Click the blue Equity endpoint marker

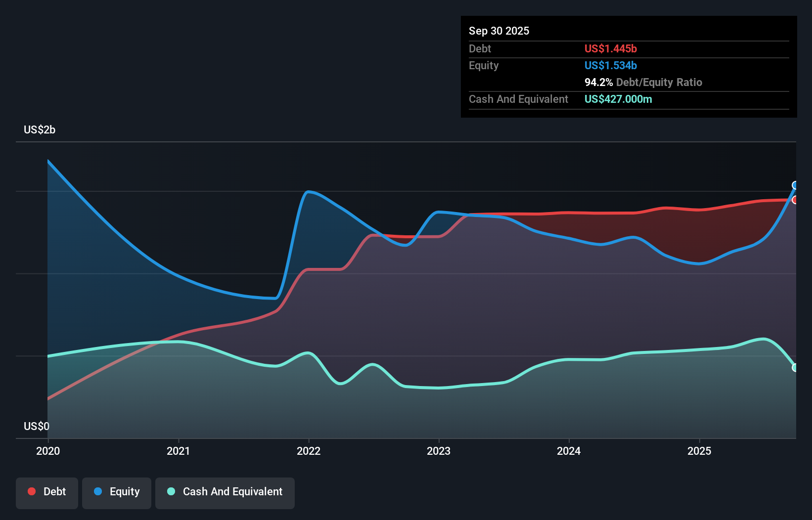point(795,185)
